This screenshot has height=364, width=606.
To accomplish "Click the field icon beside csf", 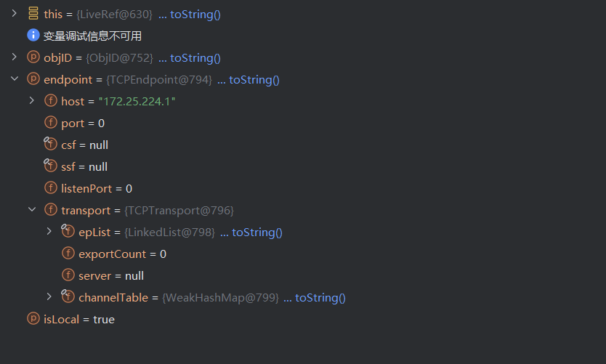I will coord(50,144).
